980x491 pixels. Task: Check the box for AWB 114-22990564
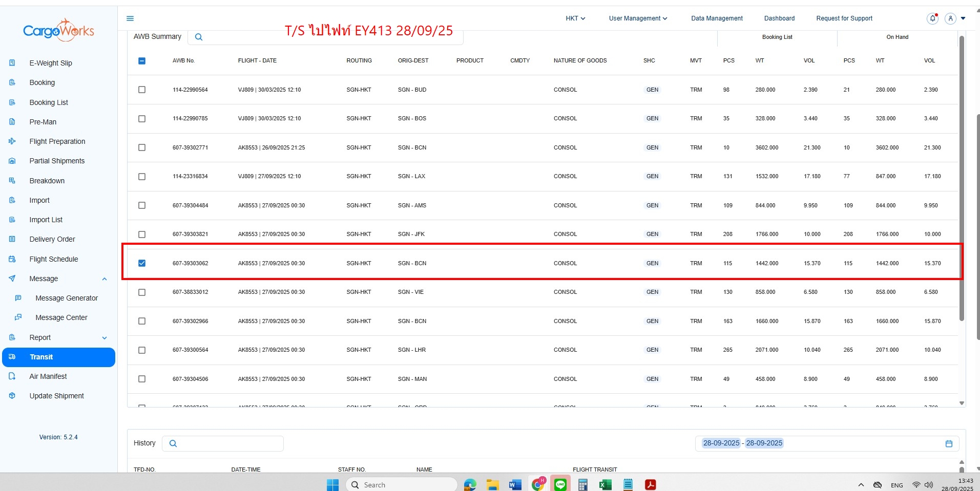pyautogui.click(x=142, y=90)
